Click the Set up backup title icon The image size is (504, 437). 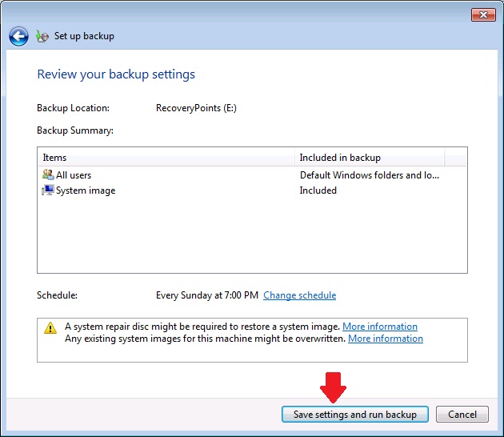(42, 36)
